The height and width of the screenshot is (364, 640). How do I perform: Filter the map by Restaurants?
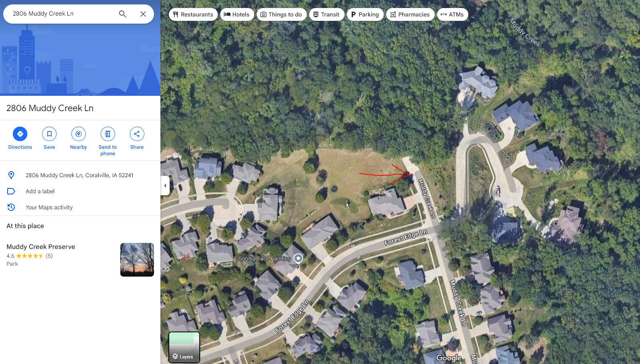193,14
